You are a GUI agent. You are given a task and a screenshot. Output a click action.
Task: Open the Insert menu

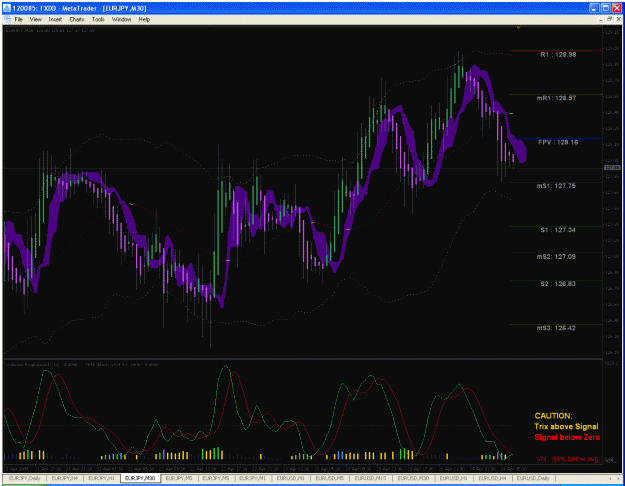(x=55, y=19)
